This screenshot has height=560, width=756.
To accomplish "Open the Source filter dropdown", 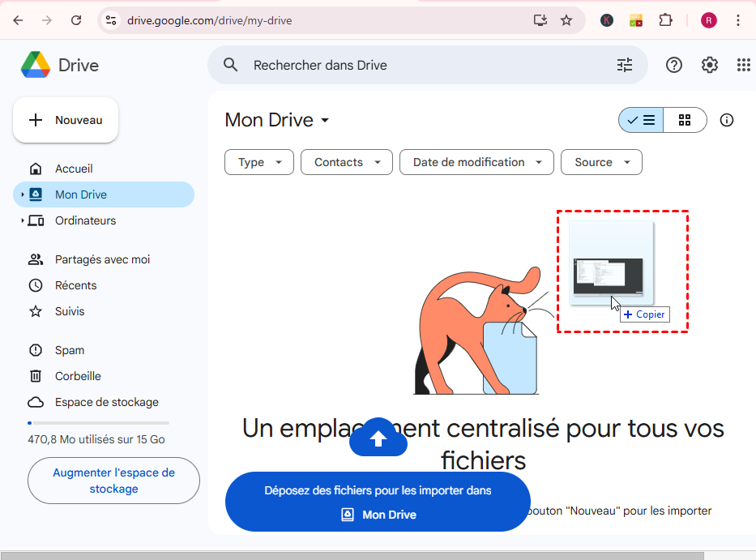I will [x=601, y=162].
